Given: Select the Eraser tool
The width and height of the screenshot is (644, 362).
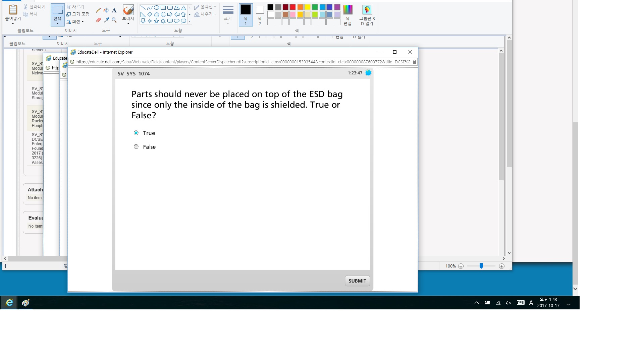Looking at the screenshot, I should [98, 20].
